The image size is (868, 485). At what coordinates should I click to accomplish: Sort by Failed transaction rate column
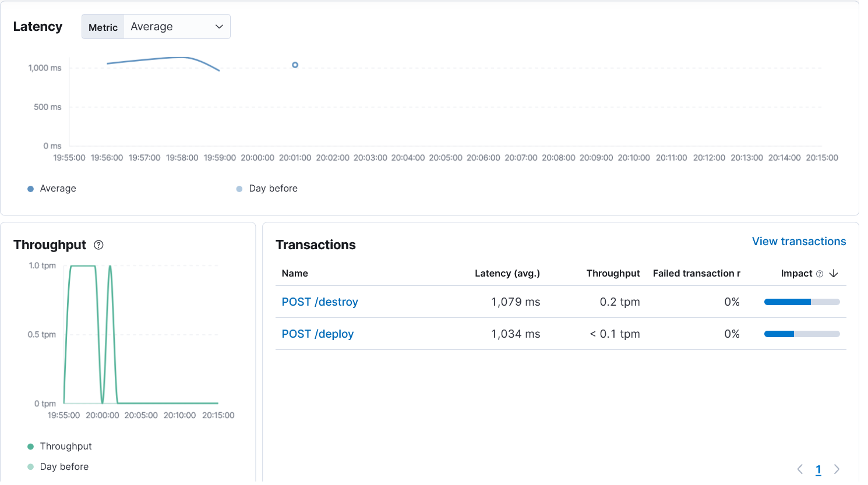coord(696,274)
